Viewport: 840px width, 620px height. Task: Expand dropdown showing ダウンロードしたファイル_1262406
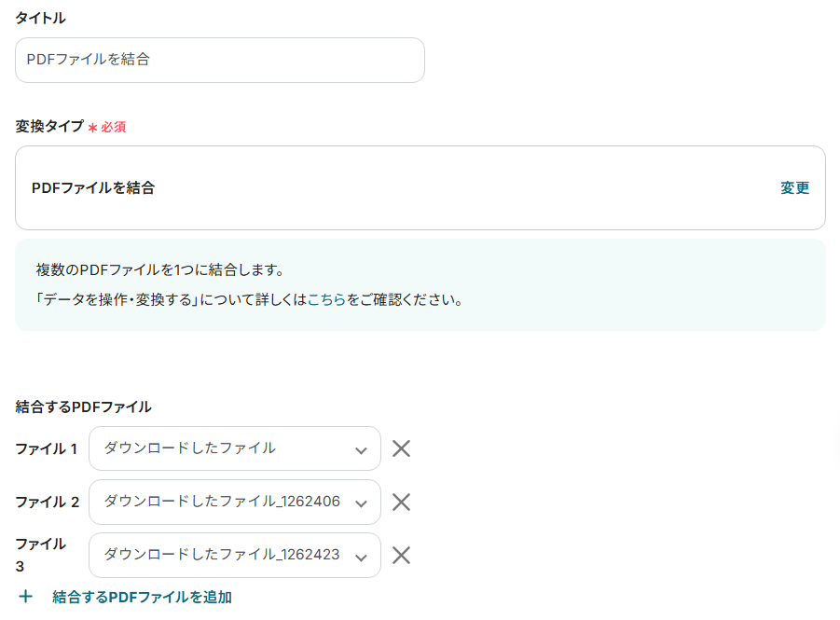224,502
